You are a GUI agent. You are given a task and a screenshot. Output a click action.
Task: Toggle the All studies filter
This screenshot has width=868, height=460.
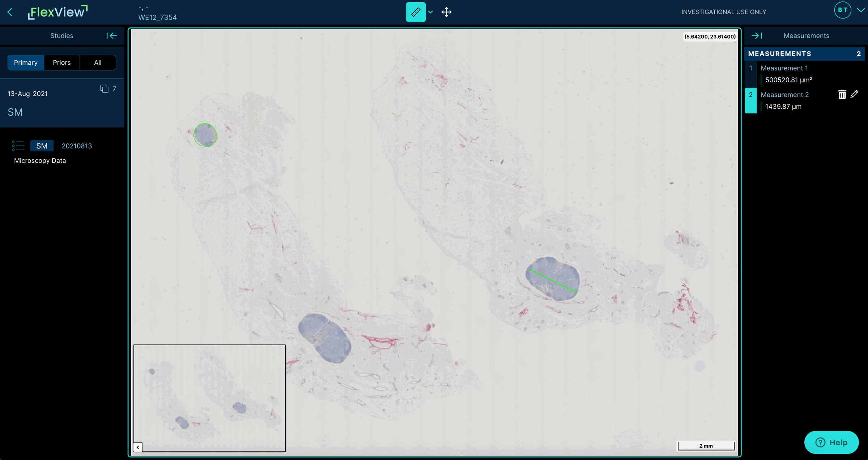click(97, 62)
